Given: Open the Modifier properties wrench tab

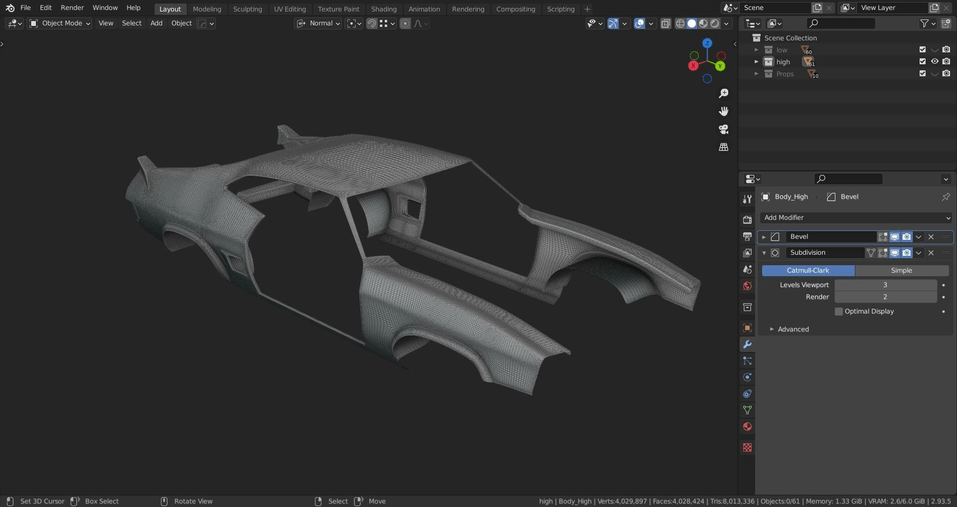Looking at the screenshot, I should [747, 344].
